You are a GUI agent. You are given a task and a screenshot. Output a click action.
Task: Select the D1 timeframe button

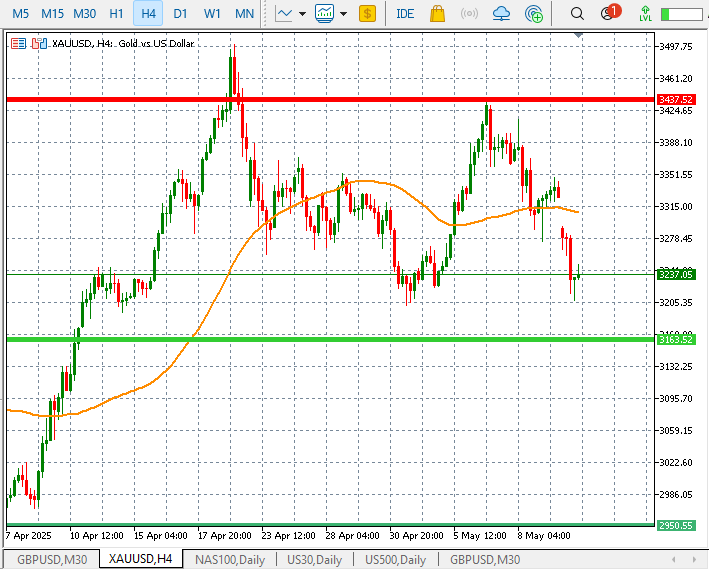click(x=180, y=14)
